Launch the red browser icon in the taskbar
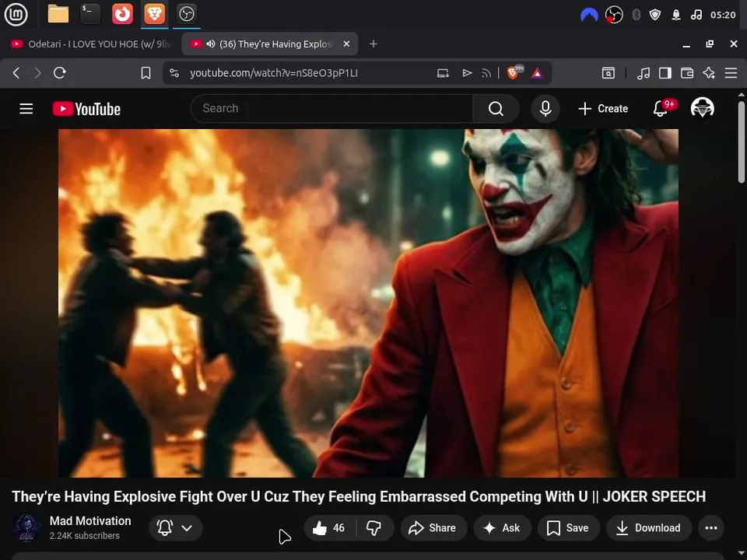Image resolution: width=747 pixels, height=560 pixels. pos(122,14)
